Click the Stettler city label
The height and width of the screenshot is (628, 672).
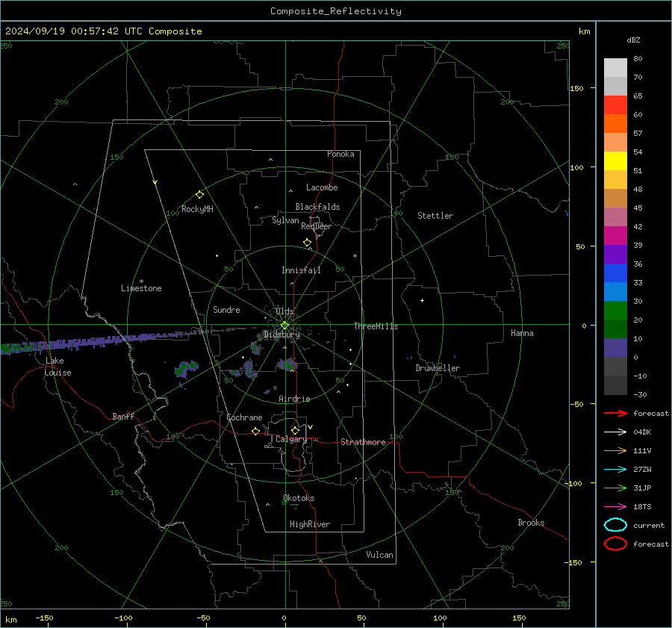435,216
